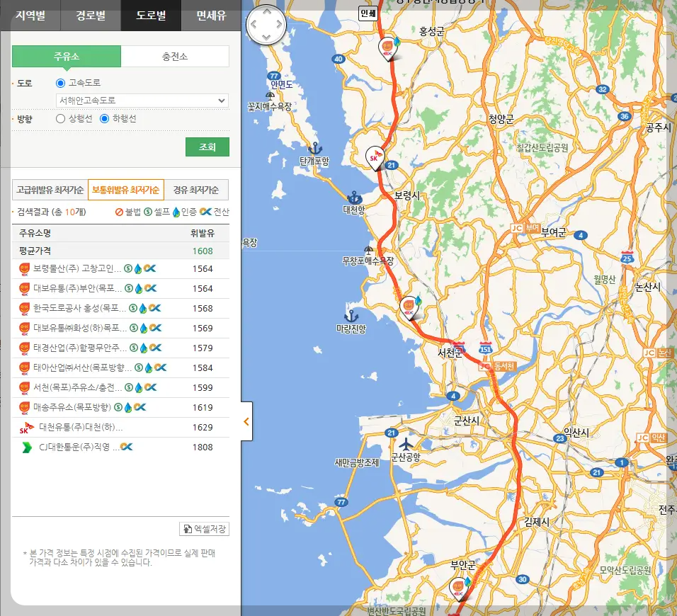Click the 셀프 legend icon
Image resolution: width=677 pixels, height=616 pixels.
pos(148,212)
